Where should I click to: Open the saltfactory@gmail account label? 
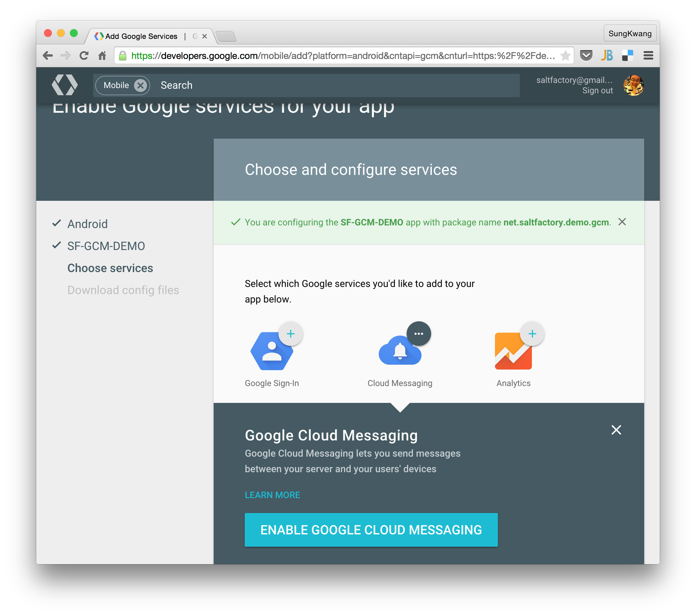point(574,80)
